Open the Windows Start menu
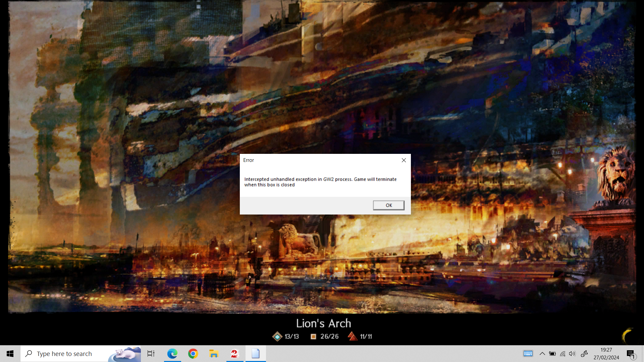 10,354
